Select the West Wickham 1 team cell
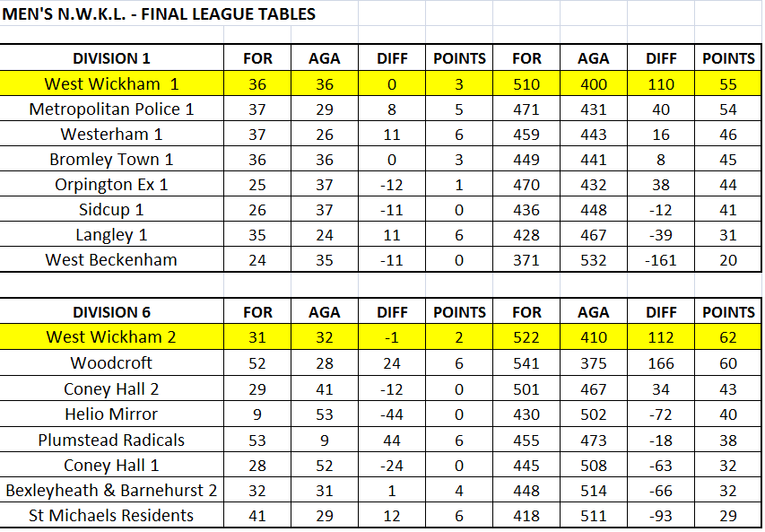The image size is (765, 532). [112, 83]
